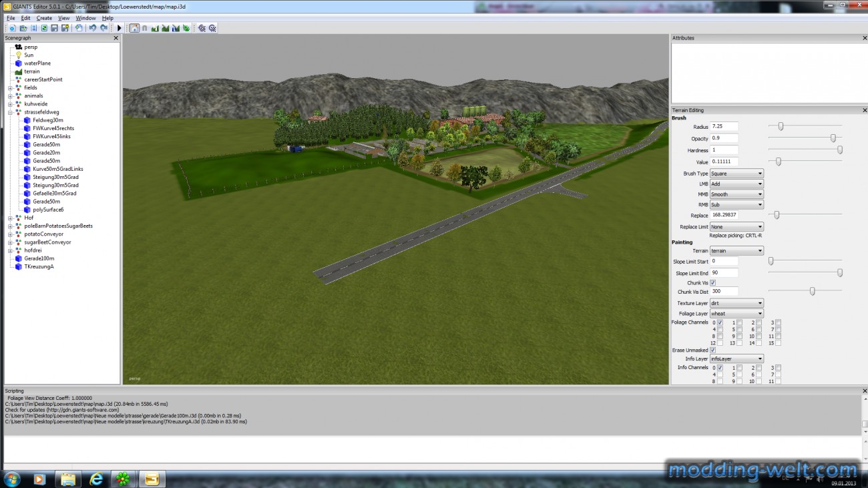Click the Save As toolbar icon
This screenshot has width=868, height=488.
(x=65, y=28)
